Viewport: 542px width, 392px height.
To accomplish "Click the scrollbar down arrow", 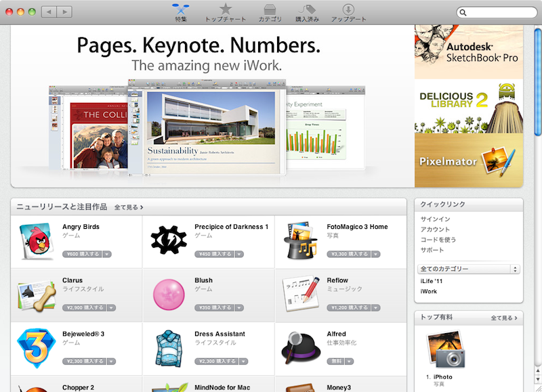I will [537, 379].
